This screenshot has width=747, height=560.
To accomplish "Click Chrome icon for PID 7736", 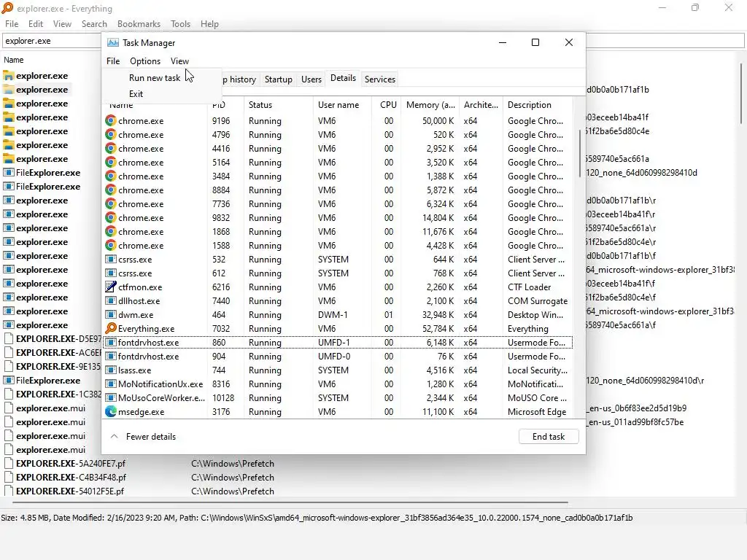I will (x=111, y=204).
